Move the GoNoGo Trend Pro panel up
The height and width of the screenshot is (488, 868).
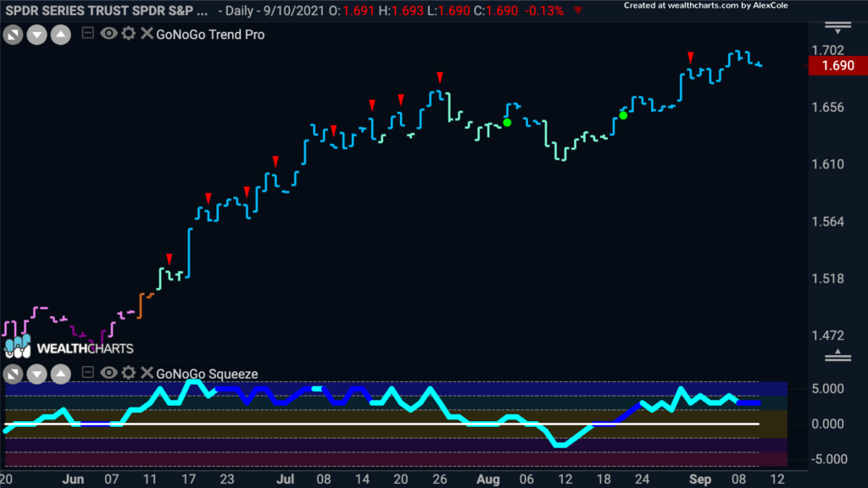[x=61, y=35]
